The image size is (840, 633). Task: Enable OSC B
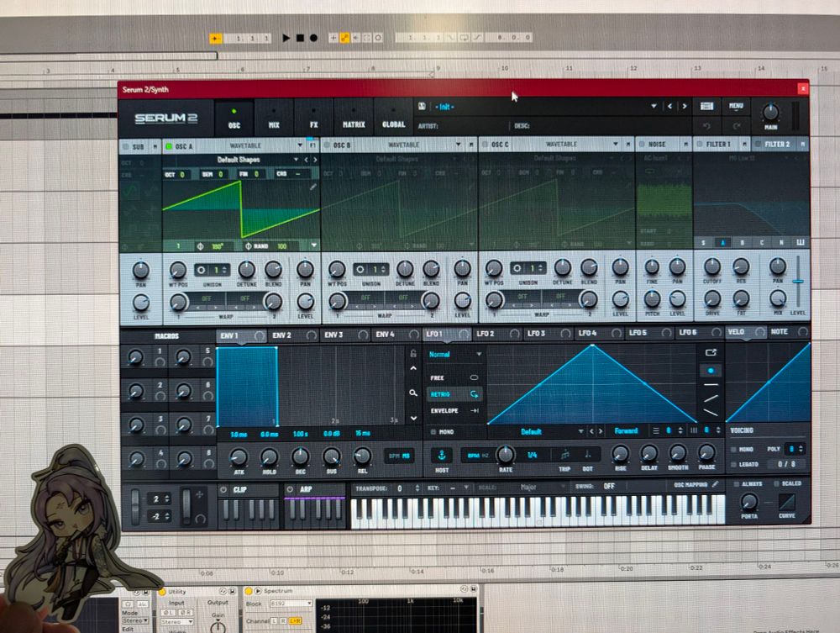click(x=328, y=145)
